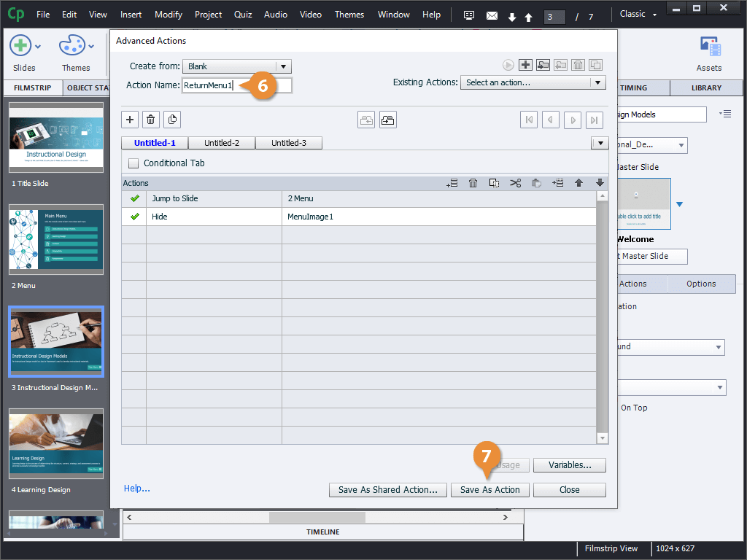Open the Quiz menu

tap(243, 14)
